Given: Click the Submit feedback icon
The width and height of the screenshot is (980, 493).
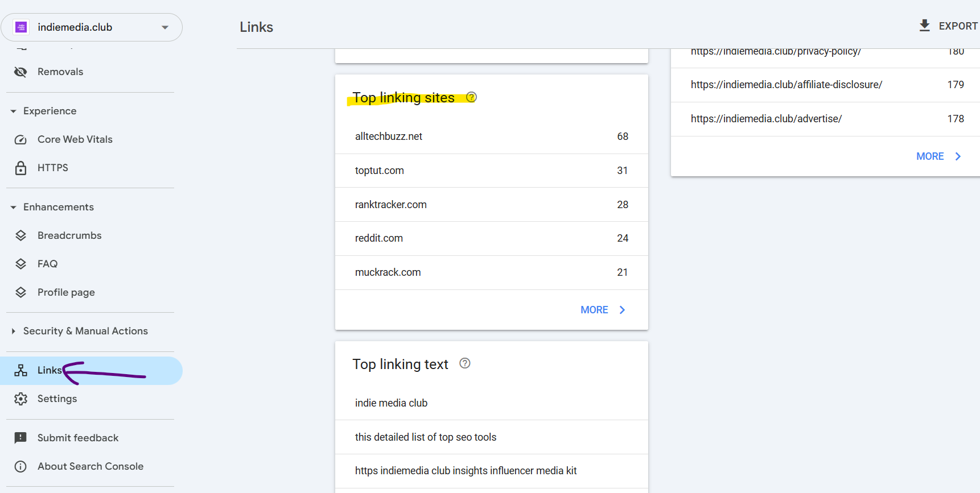Looking at the screenshot, I should 20,438.
